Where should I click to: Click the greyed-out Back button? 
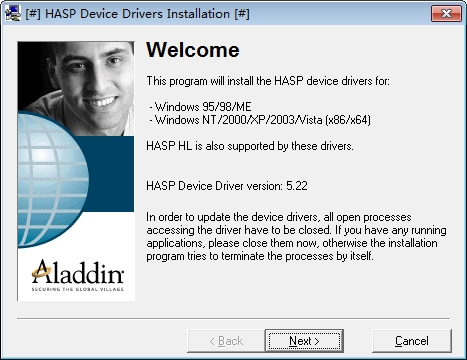(226, 341)
